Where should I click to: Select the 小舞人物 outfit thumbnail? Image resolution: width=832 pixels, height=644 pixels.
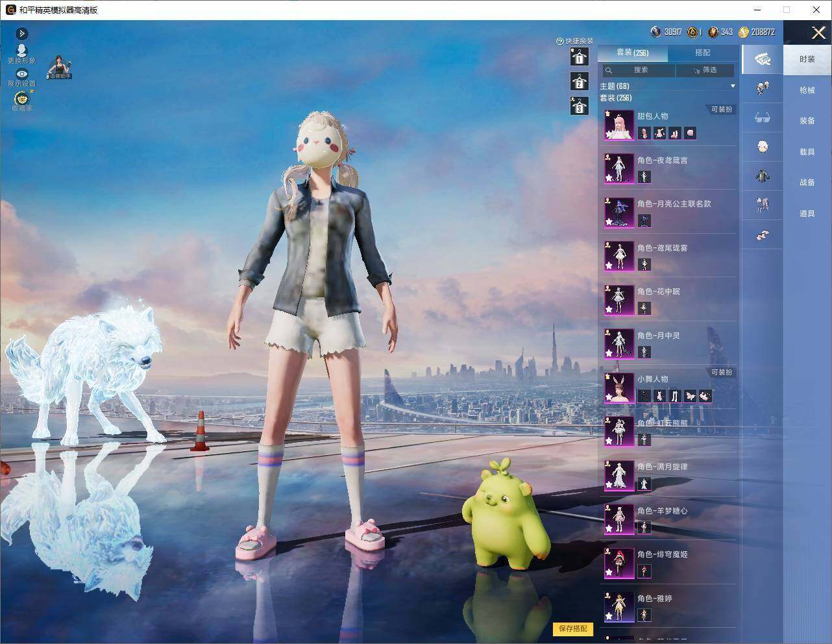click(x=619, y=388)
